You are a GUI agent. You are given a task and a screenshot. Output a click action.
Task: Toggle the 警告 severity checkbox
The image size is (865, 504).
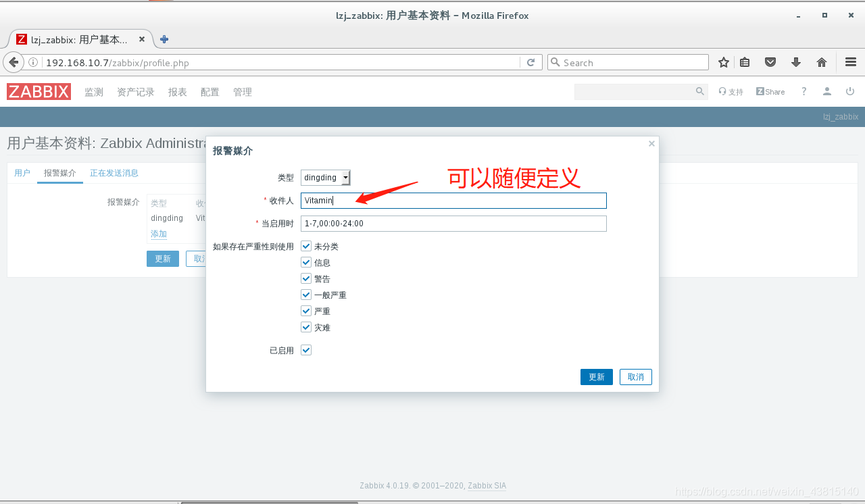click(306, 278)
